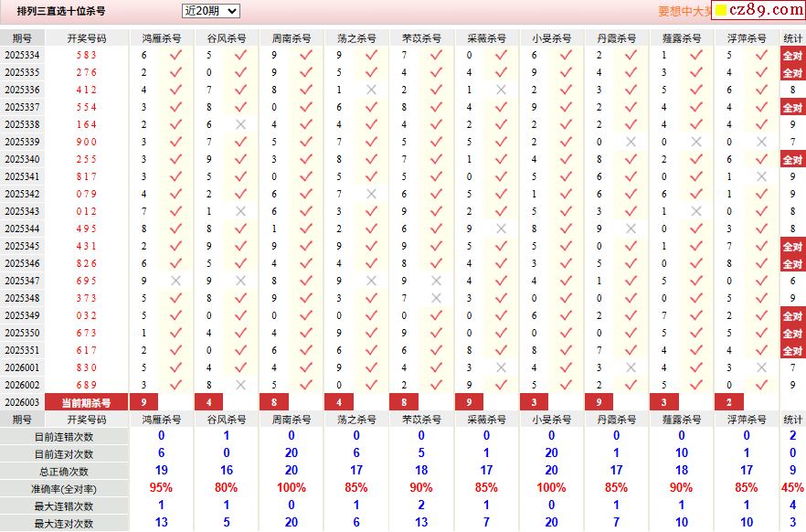Select period number 2026001
Viewport: 806px width, 532px height.
pyautogui.click(x=22, y=367)
